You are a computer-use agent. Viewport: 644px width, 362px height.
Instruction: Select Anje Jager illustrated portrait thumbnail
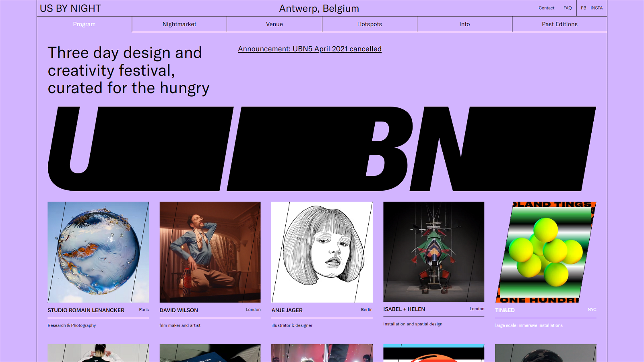coord(322,252)
